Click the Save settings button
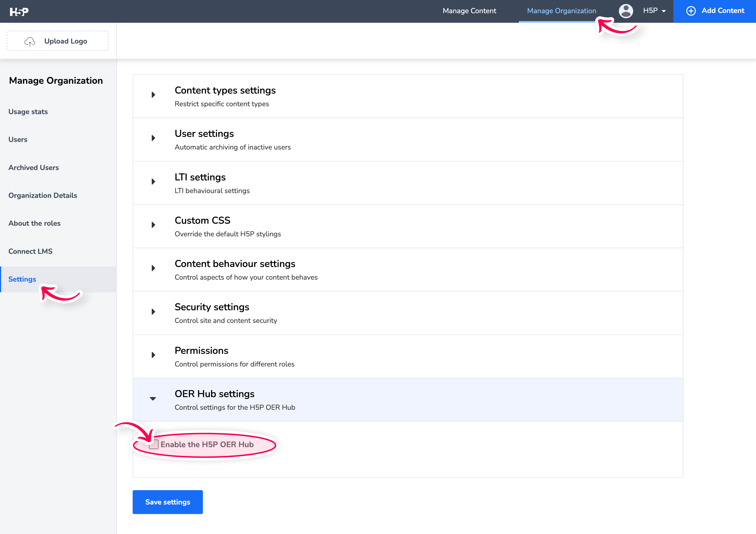756x534 pixels. coord(168,502)
